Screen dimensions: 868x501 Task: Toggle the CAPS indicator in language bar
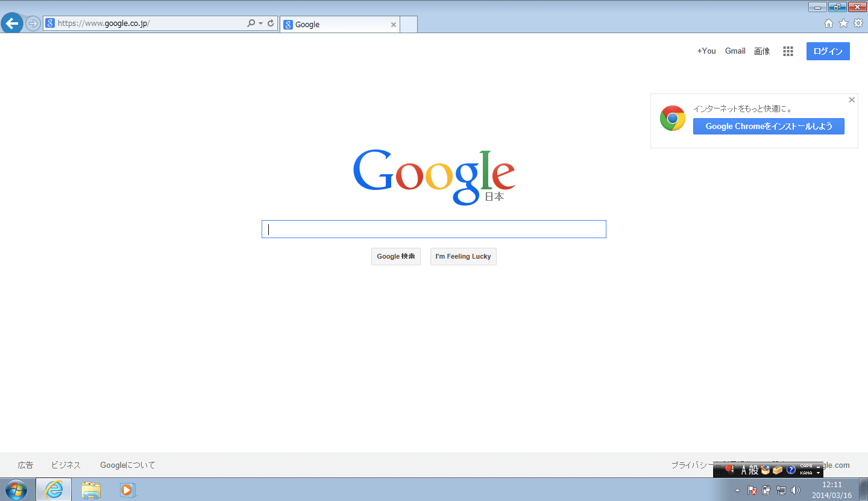[x=806, y=467]
